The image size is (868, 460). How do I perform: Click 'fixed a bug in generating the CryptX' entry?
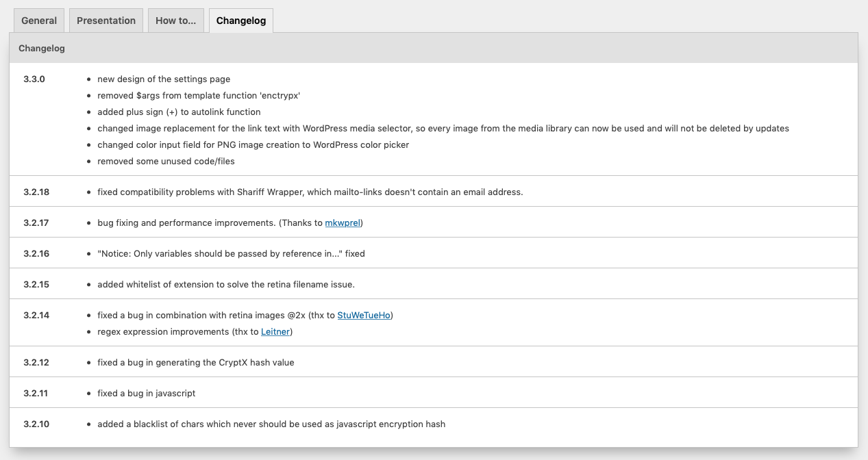196,362
